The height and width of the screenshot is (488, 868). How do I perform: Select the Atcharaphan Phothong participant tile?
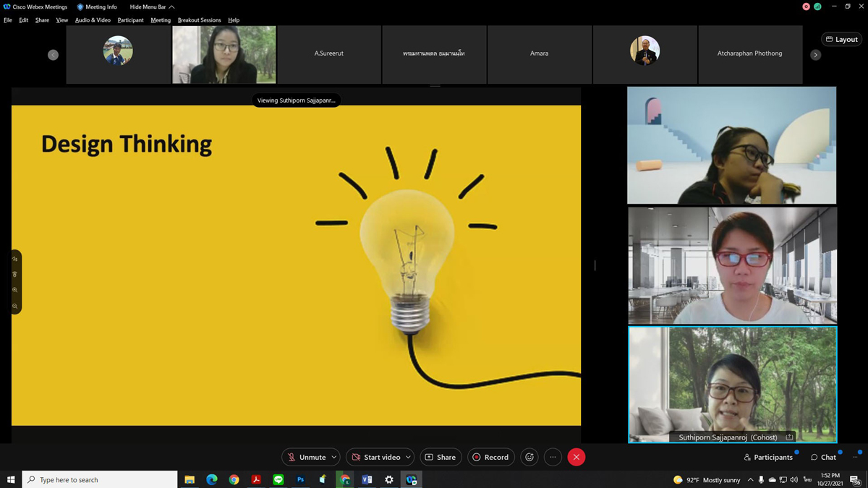click(x=749, y=54)
